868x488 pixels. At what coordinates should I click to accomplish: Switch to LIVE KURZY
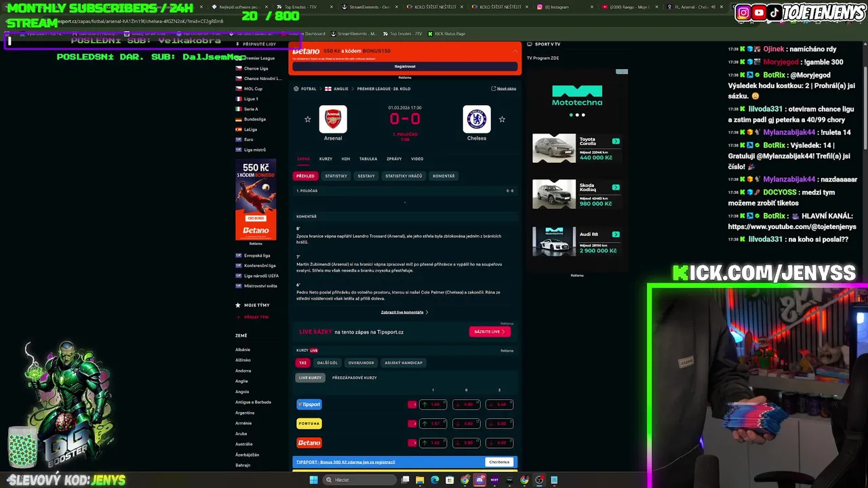(311, 378)
